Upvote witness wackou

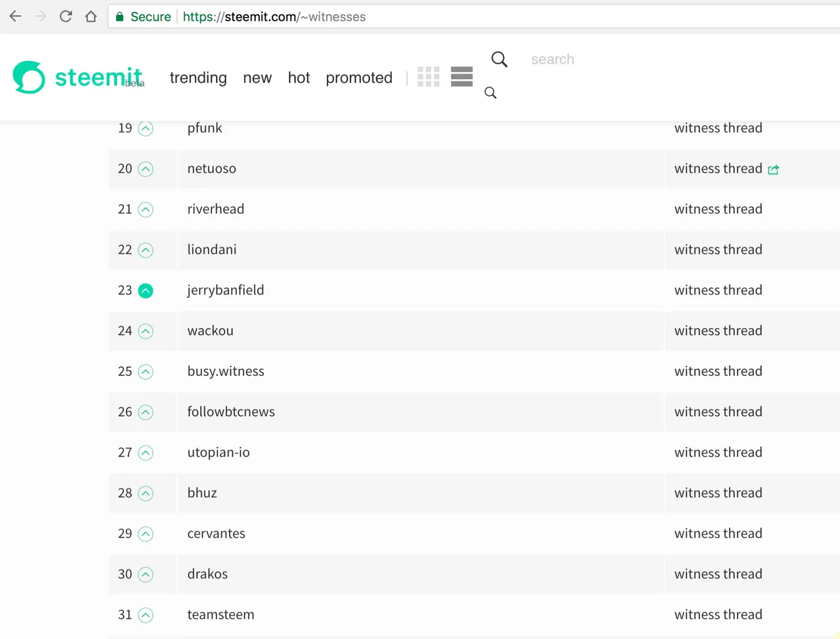pyautogui.click(x=146, y=331)
